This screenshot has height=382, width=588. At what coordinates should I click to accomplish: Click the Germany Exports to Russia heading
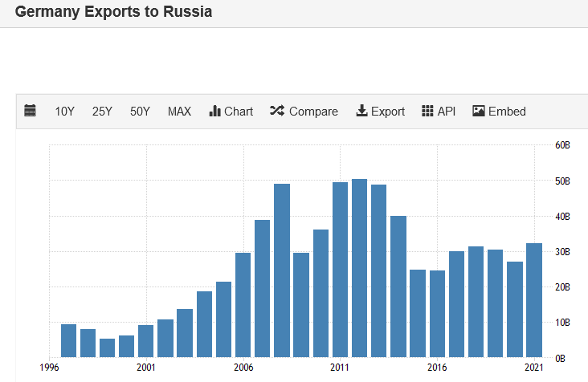[113, 11]
